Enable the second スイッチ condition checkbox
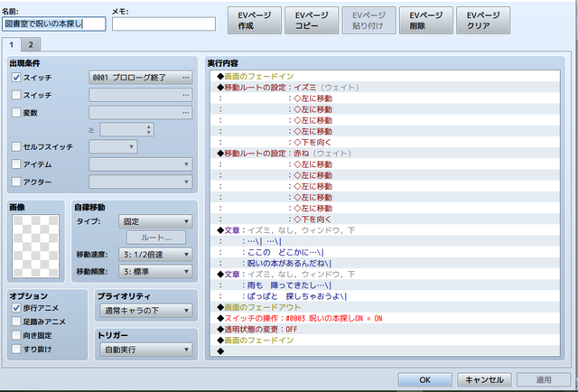Image resolution: width=578 pixels, height=392 pixels. pyautogui.click(x=16, y=95)
